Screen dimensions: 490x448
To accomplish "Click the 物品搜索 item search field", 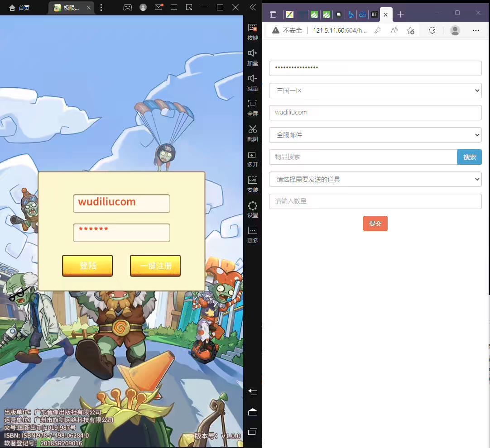I will pyautogui.click(x=363, y=157).
